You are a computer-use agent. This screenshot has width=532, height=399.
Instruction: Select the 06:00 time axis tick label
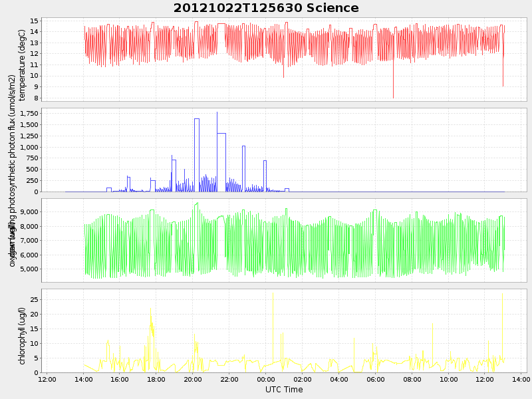(376, 380)
